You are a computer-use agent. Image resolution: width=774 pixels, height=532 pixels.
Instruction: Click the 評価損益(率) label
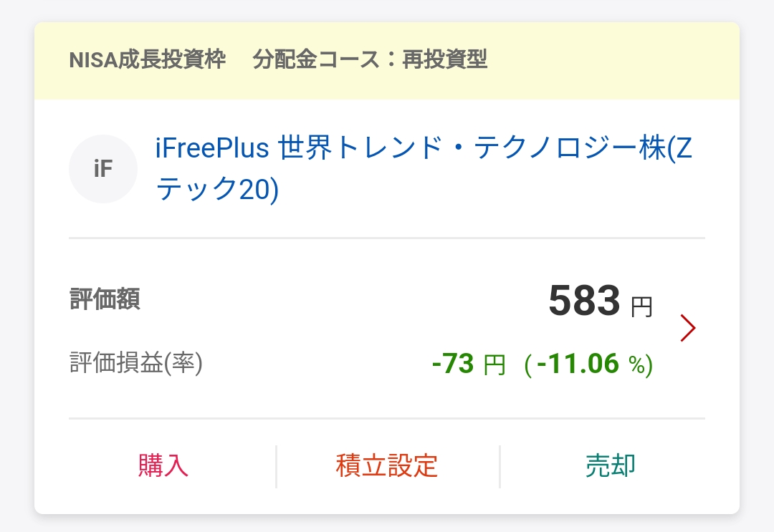(135, 363)
